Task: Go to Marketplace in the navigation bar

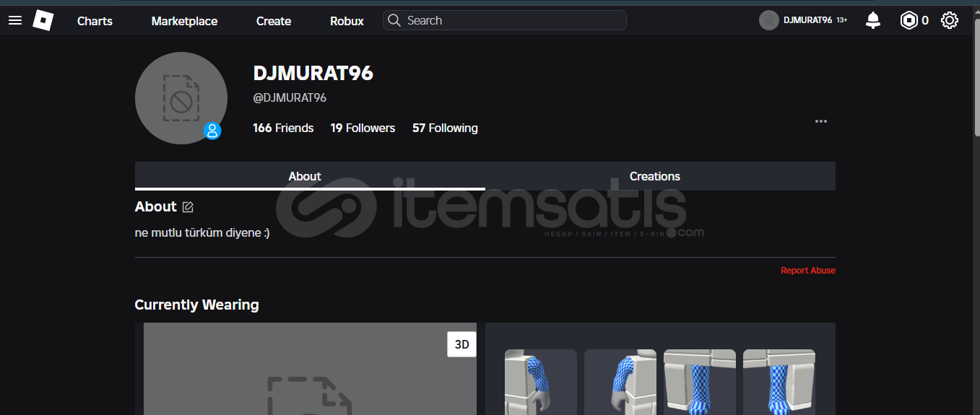Action: pos(184,21)
